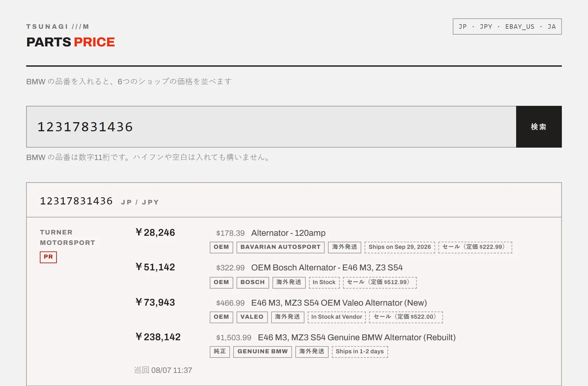Open the Alternator - 120amp listing
The height and width of the screenshot is (386, 588).
coord(288,233)
